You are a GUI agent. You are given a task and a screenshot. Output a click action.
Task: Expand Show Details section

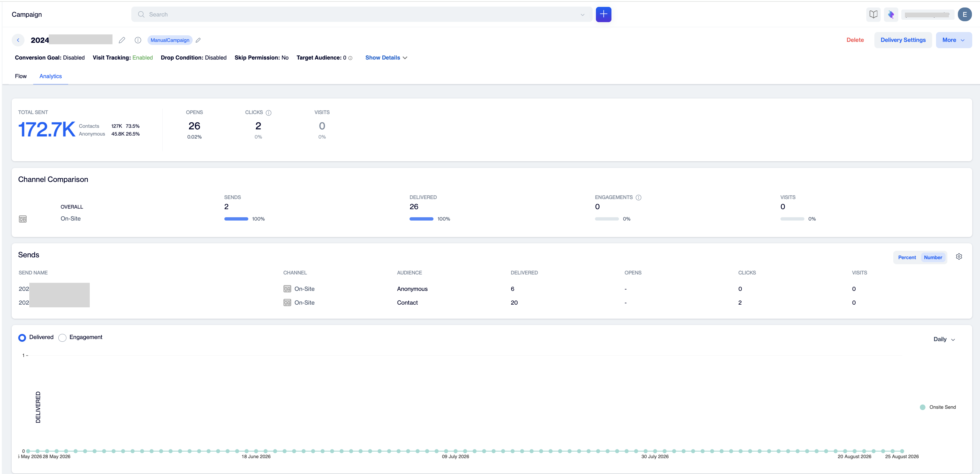[x=386, y=58]
